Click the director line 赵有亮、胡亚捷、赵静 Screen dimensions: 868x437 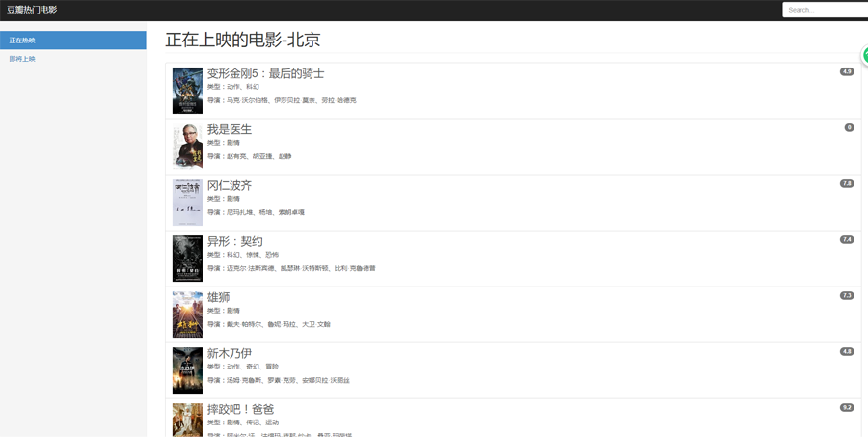click(249, 156)
